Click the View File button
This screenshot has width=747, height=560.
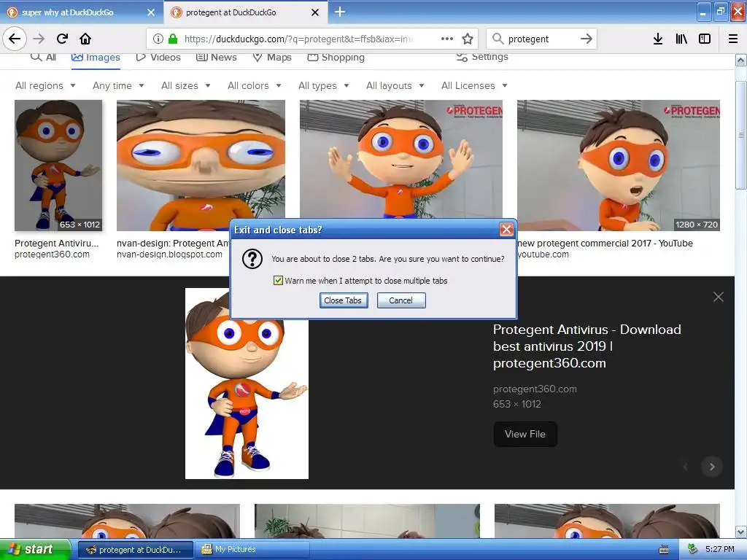point(525,434)
